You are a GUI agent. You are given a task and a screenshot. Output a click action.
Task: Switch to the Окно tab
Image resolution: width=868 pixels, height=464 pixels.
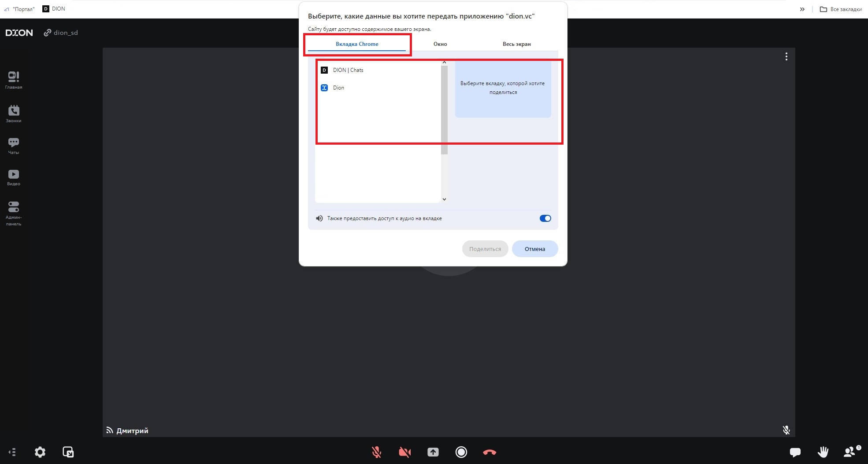[x=440, y=44]
